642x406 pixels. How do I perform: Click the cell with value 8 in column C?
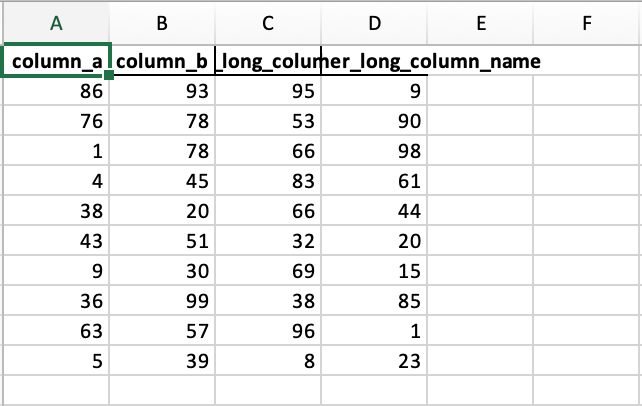(x=267, y=360)
